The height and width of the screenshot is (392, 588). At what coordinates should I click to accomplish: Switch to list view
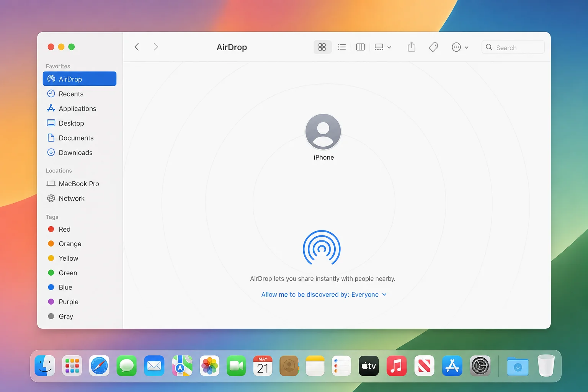coord(341,47)
